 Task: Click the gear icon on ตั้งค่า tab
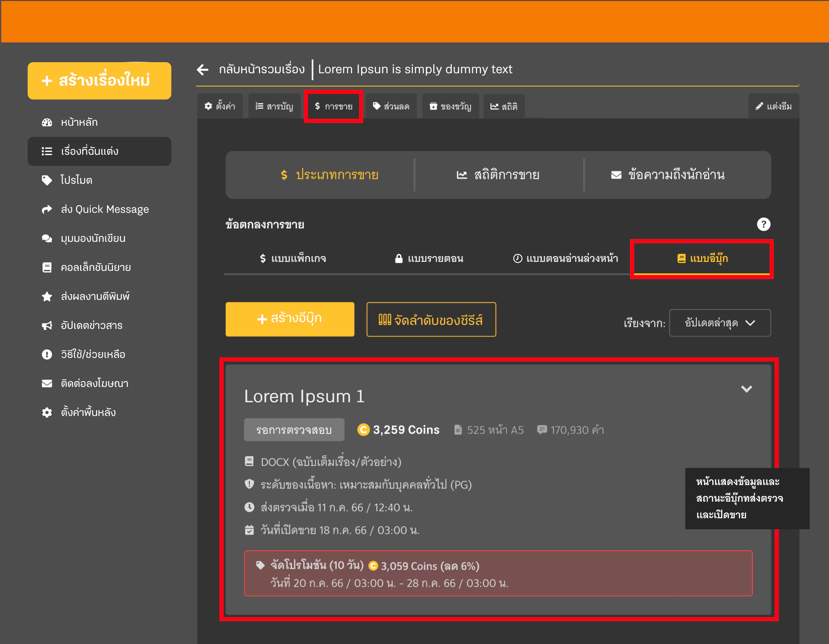pyautogui.click(x=208, y=106)
